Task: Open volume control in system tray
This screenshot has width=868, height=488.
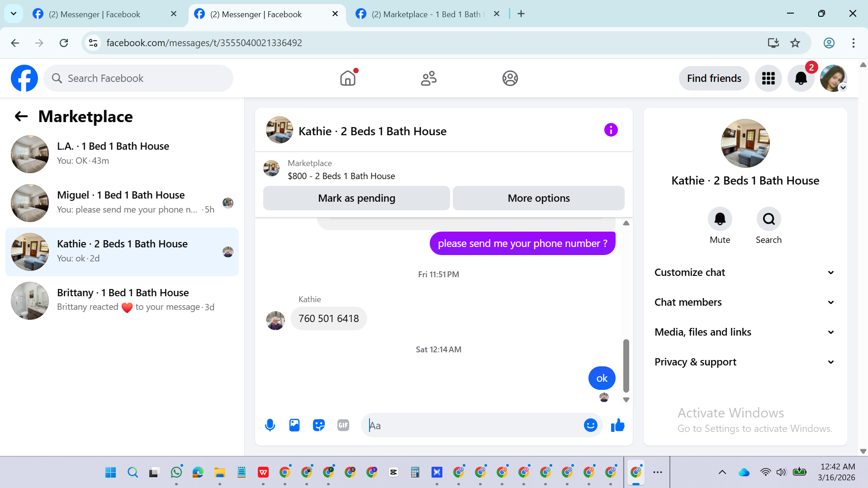Action: click(781, 472)
